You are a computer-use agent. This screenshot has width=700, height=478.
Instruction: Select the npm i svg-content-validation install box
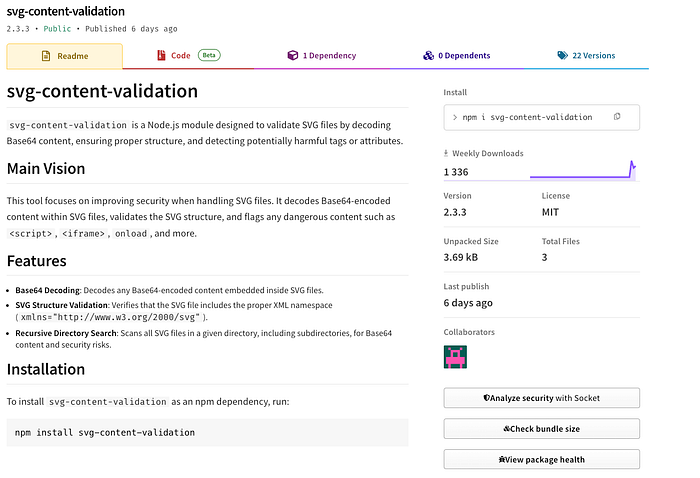click(542, 117)
